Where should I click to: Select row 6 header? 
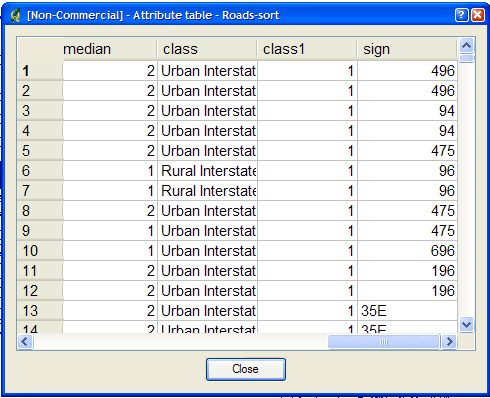tap(40, 171)
